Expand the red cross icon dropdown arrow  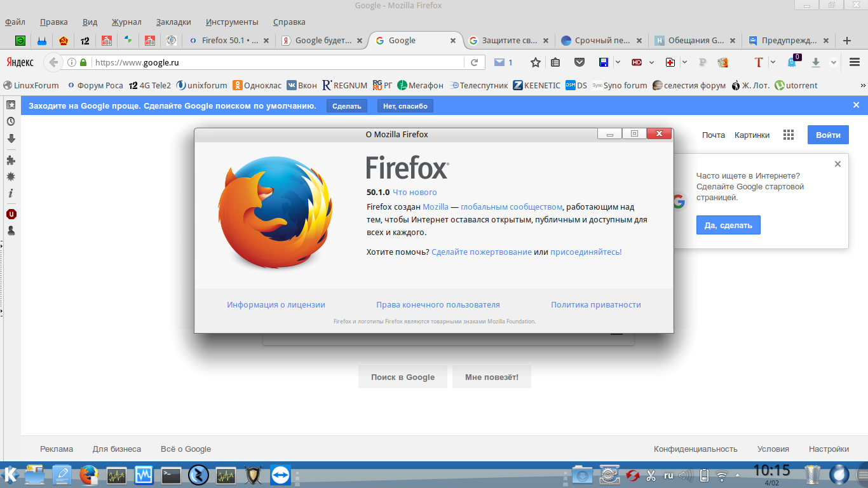click(684, 62)
